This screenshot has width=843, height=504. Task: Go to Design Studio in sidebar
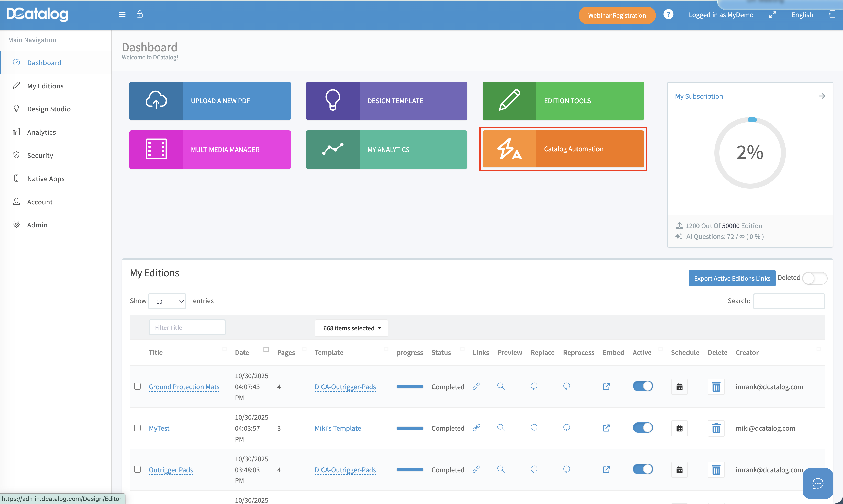49,109
